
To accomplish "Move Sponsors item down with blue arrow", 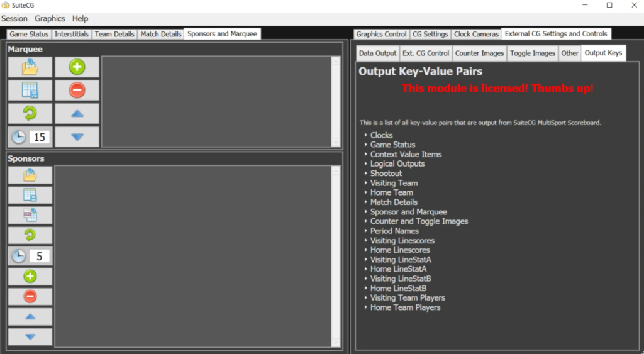I will (30, 336).
